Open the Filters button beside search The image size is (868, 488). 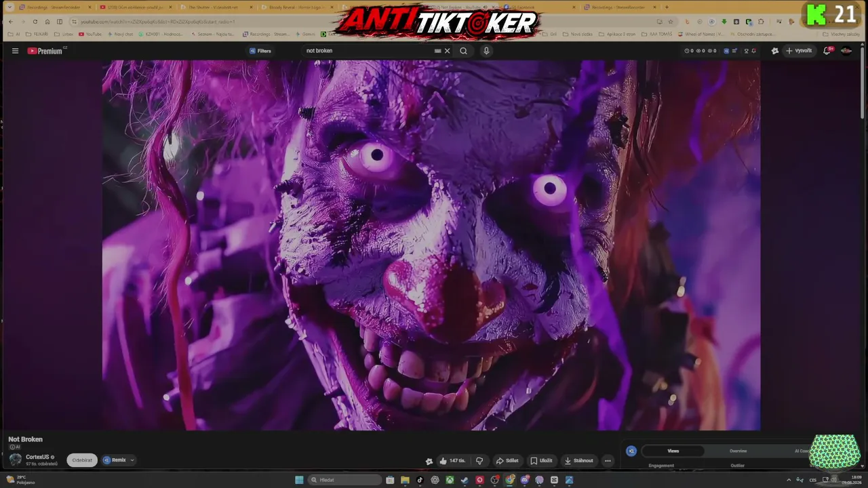click(x=260, y=51)
